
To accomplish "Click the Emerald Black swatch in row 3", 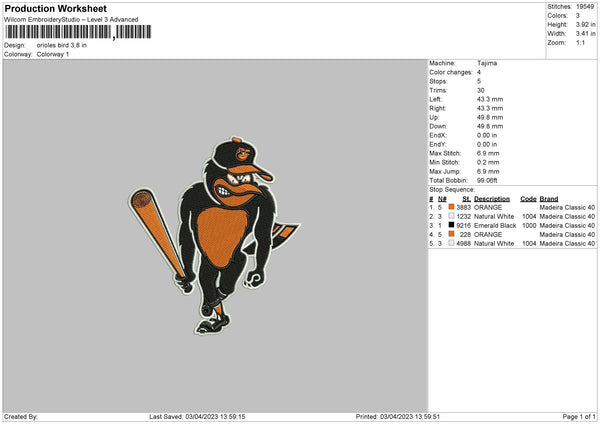I will click(451, 225).
